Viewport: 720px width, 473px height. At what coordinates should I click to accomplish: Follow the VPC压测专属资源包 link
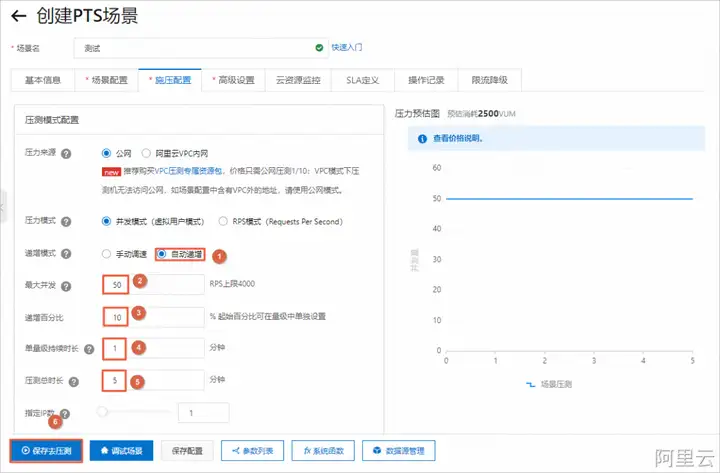pos(188,171)
